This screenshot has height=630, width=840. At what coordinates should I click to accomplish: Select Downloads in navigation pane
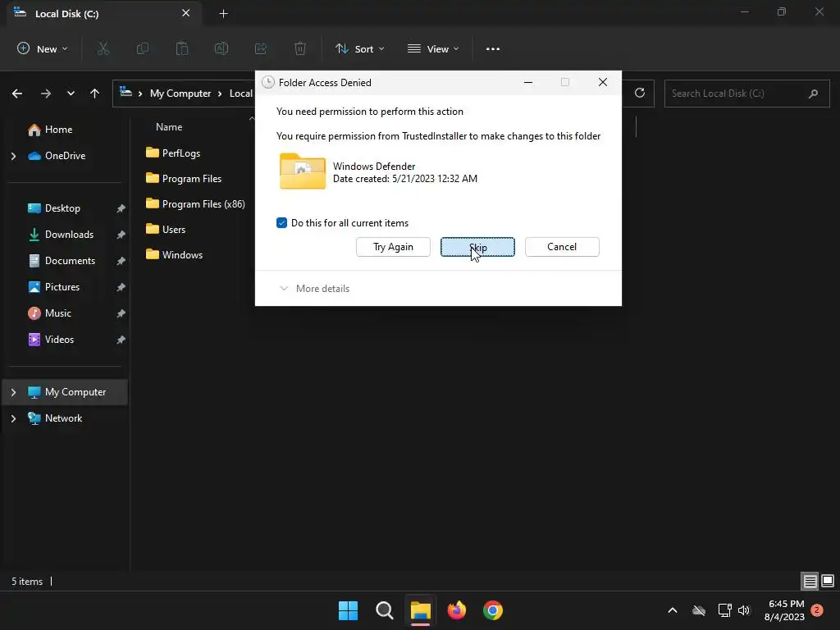pyautogui.click(x=69, y=235)
